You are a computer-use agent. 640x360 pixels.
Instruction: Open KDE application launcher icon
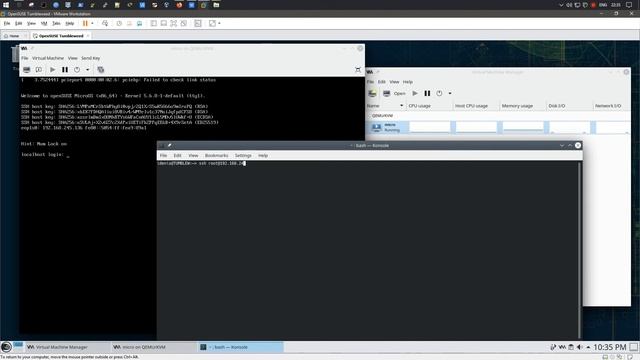point(6,347)
